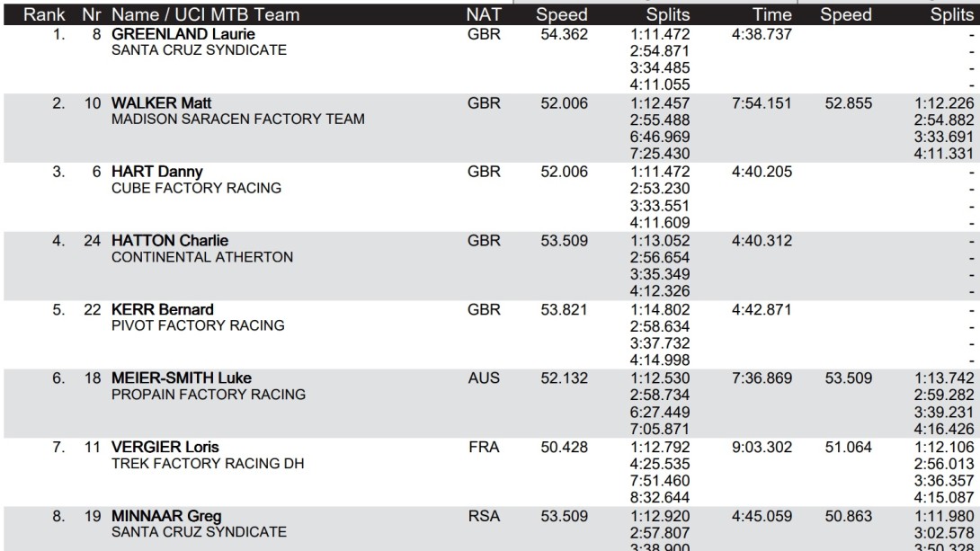Click the Rank column header
Viewport: 980px width, 551px height.
tap(44, 14)
